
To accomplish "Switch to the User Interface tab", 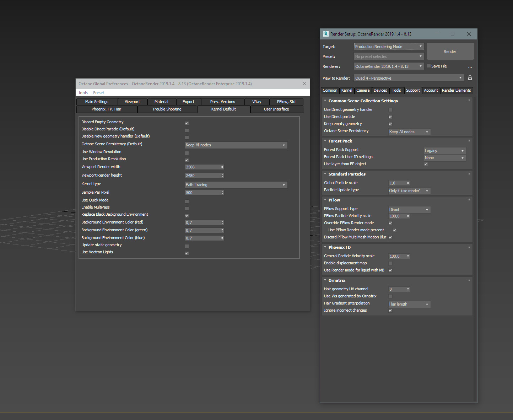I will pyautogui.click(x=276, y=109).
